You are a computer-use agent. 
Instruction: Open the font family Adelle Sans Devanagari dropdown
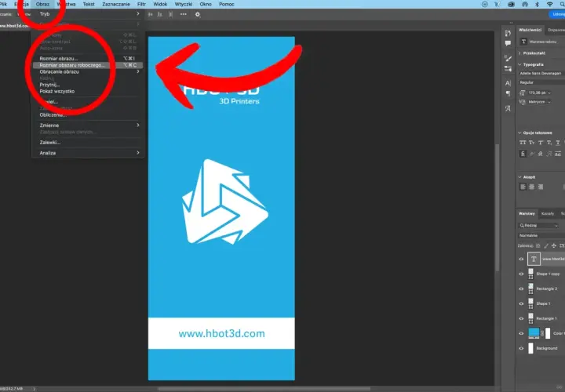click(x=541, y=73)
